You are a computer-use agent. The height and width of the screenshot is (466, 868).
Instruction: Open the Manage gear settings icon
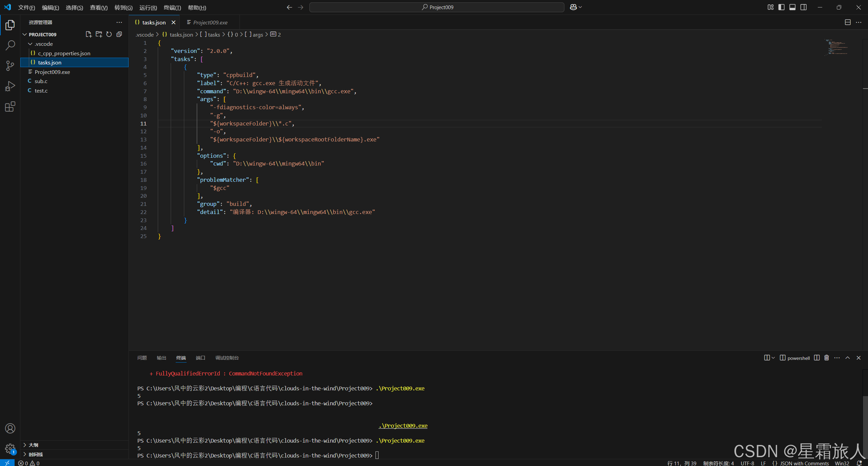pyautogui.click(x=10, y=449)
